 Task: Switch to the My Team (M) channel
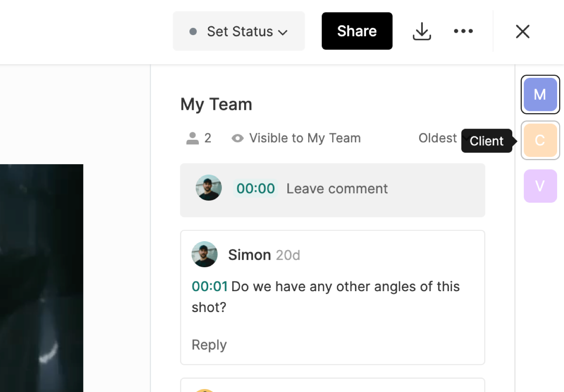[540, 94]
